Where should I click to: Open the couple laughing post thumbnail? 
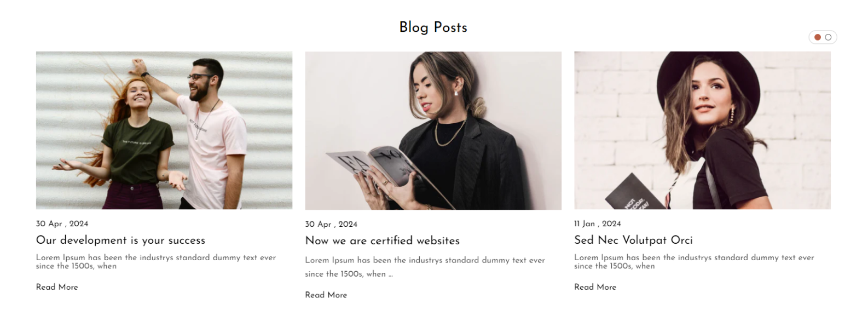pos(164,130)
